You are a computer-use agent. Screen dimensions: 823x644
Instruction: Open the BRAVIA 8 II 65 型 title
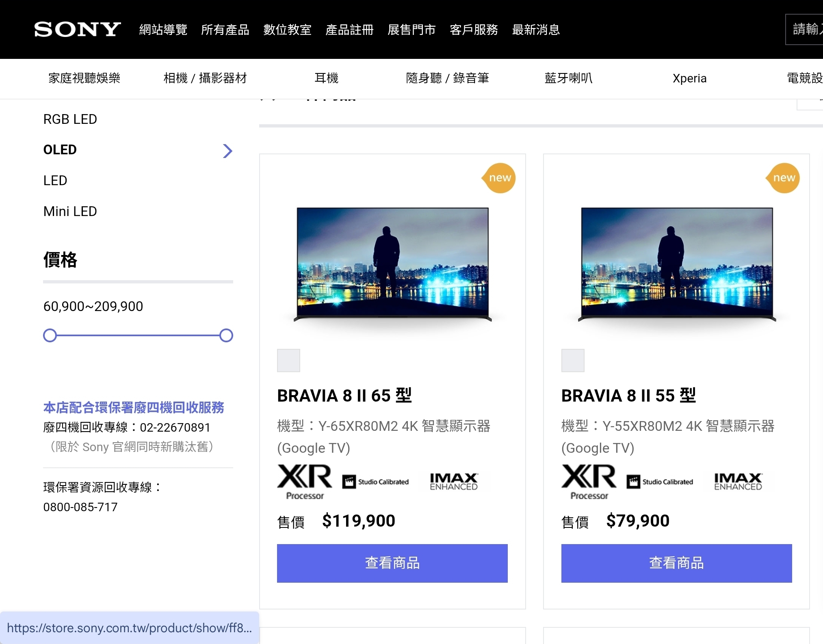[344, 395]
